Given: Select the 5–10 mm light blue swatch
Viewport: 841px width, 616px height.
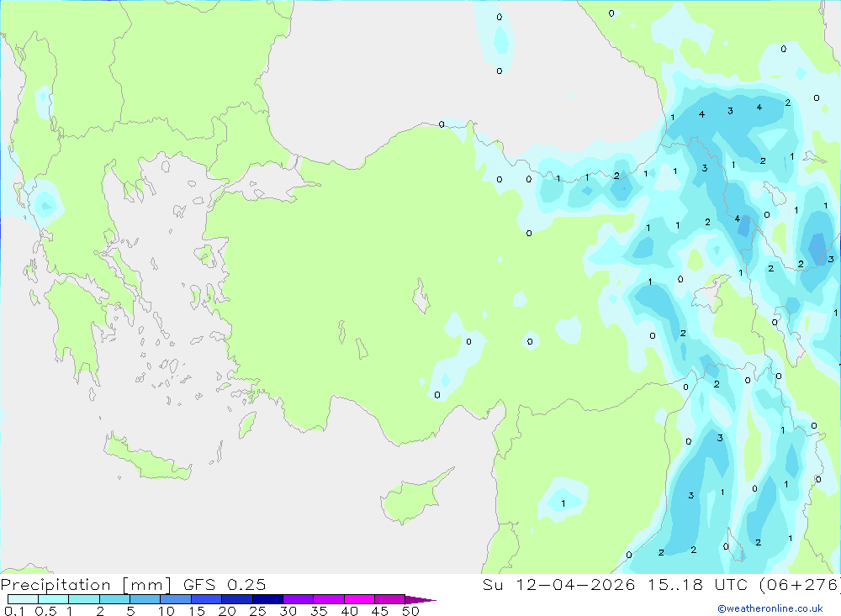Looking at the screenshot, I should (145, 599).
